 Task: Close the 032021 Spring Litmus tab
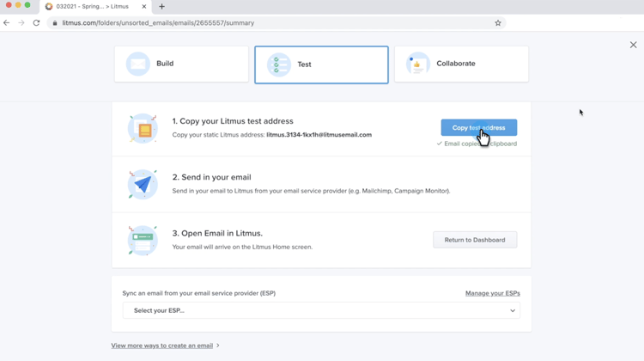point(144,7)
